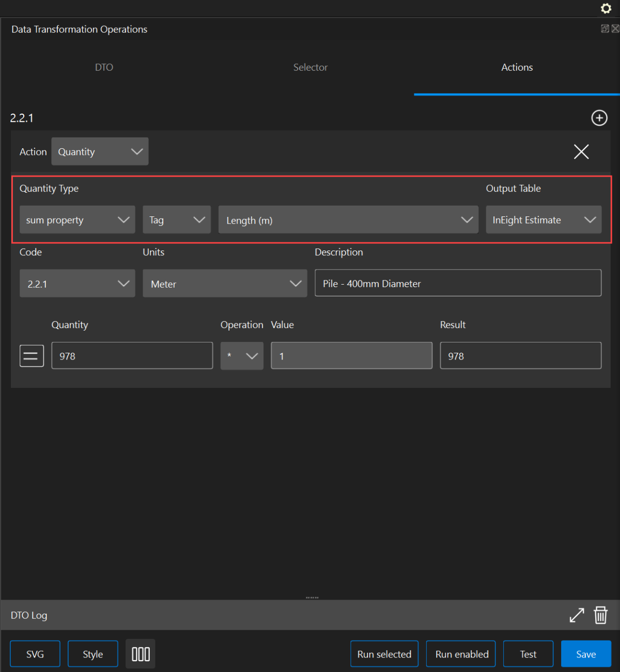
Task: Click the Description field with Pile text
Action: [x=457, y=284]
